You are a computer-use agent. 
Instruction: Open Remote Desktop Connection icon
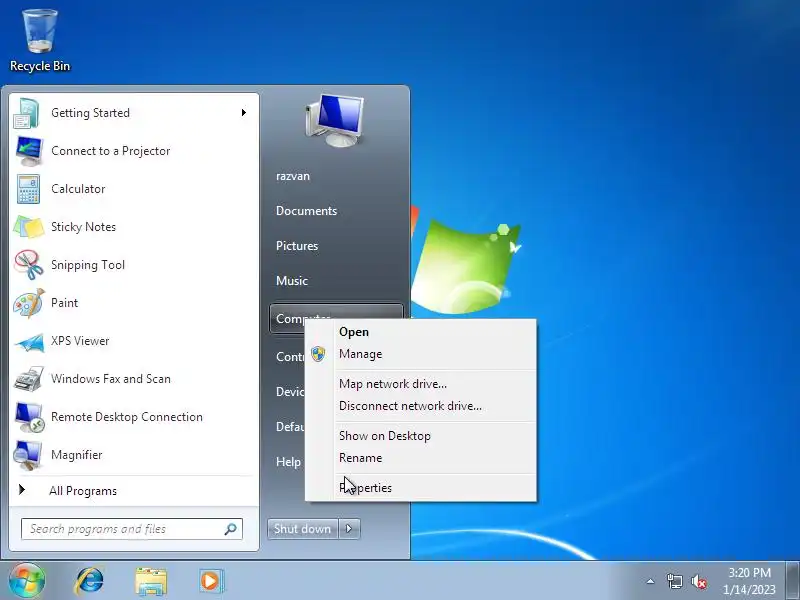point(29,417)
